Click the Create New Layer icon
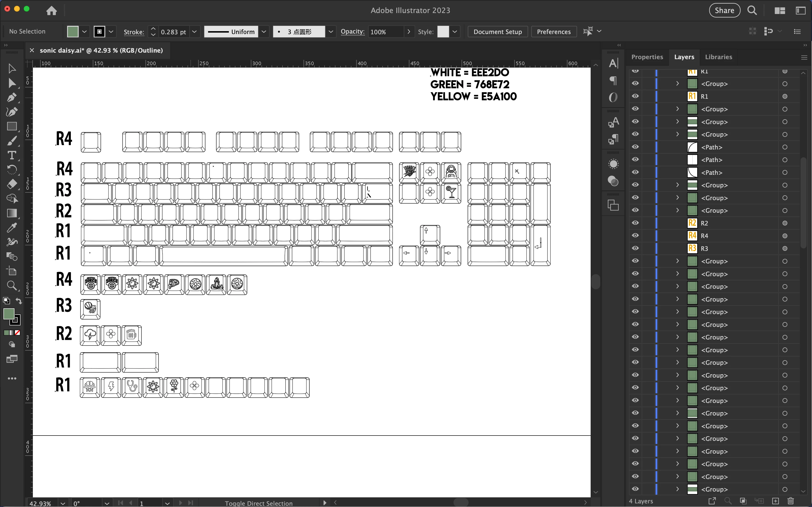The width and height of the screenshot is (812, 507). (775, 501)
